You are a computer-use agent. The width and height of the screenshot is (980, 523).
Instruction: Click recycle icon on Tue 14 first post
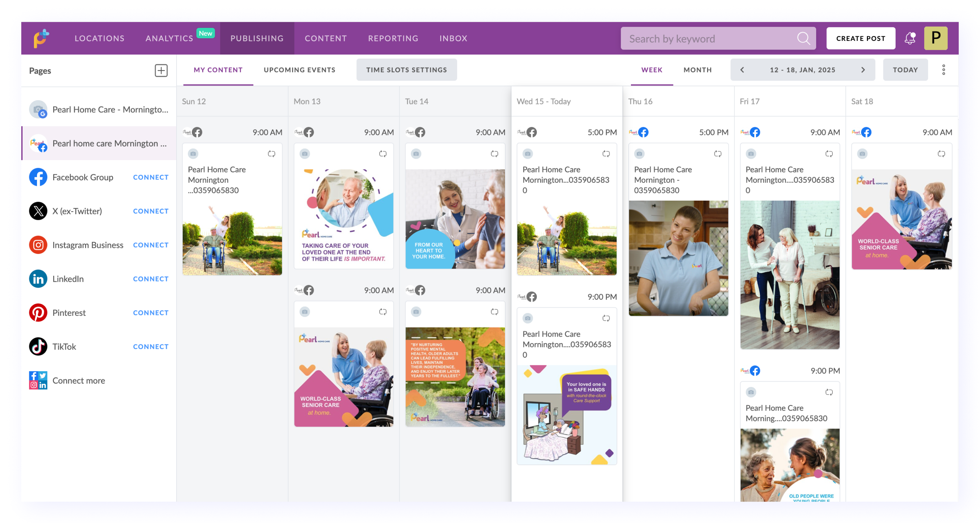(494, 154)
